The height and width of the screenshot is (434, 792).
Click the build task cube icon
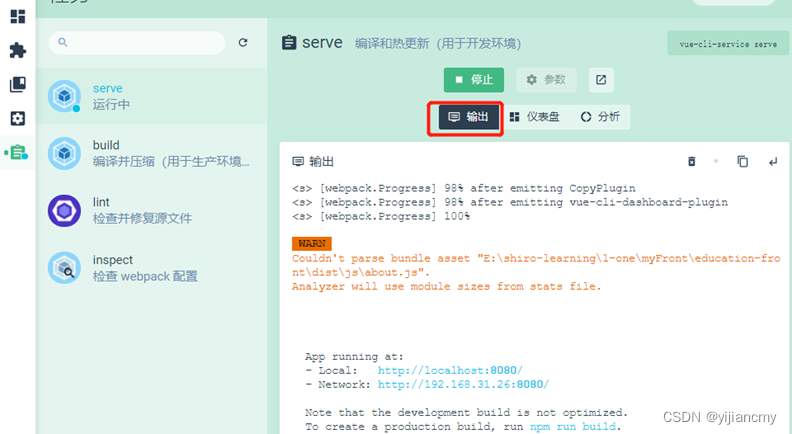pos(64,153)
